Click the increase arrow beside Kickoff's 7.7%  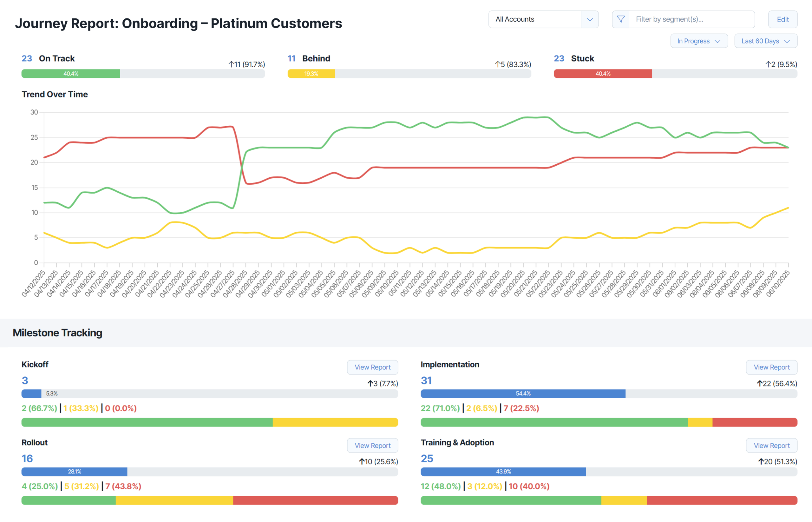pyautogui.click(x=370, y=383)
